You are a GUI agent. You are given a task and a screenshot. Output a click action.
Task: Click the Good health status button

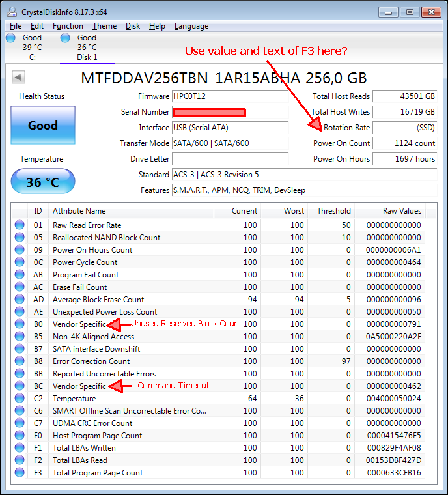(42, 126)
